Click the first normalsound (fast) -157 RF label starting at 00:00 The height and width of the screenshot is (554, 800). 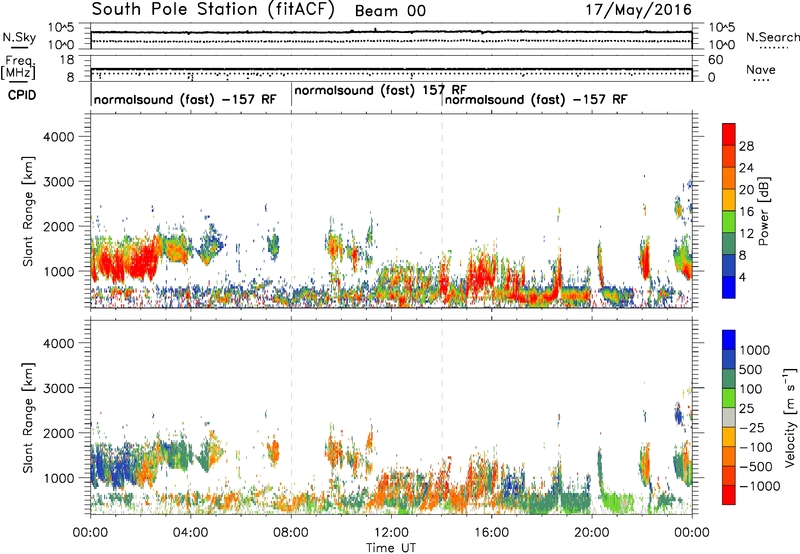[x=185, y=99]
